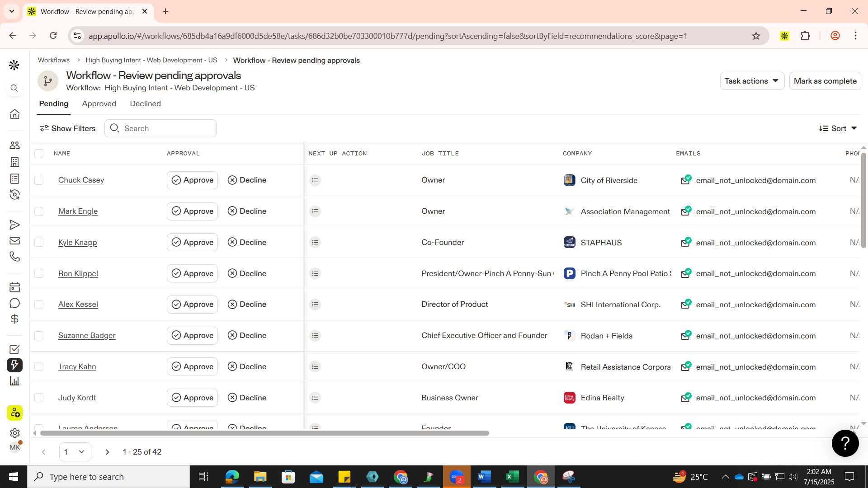Open Lists icon in sidebar
Screen dimensions: 868x488
pyautogui.click(x=14, y=179)
